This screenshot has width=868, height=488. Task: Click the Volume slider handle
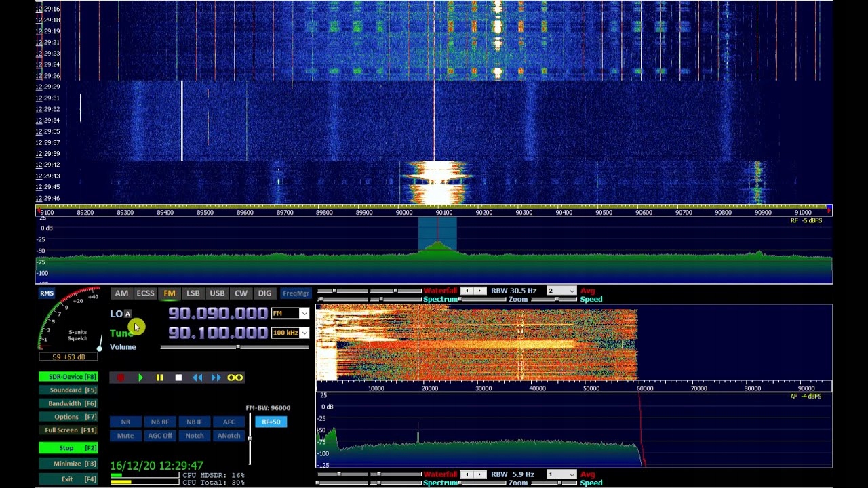[238, 347]
